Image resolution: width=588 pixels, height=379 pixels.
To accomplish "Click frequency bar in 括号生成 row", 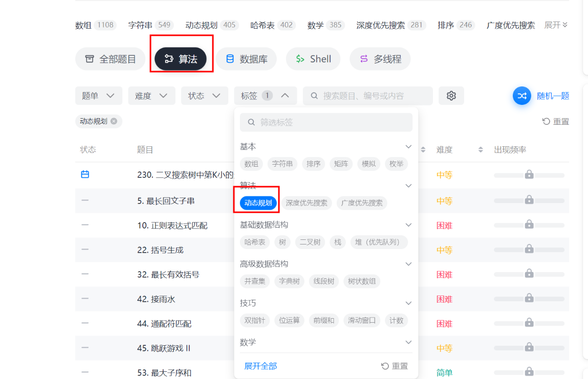I will (x=529, y=250).
